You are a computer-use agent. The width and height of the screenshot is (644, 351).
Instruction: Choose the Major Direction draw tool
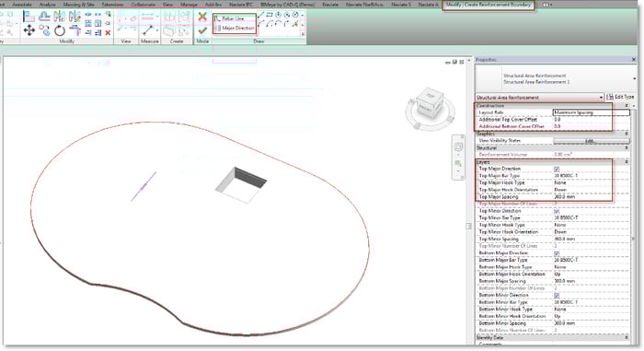tap(235, 28)
